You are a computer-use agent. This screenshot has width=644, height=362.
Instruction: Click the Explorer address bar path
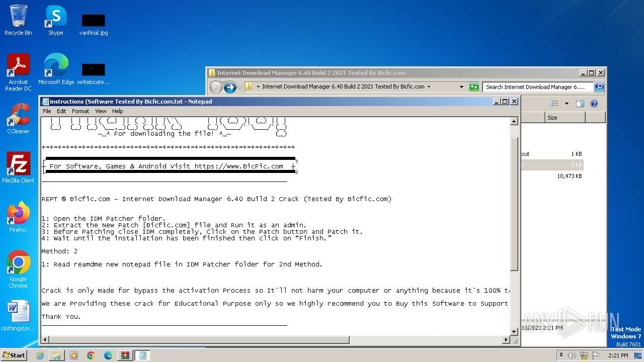343,86
